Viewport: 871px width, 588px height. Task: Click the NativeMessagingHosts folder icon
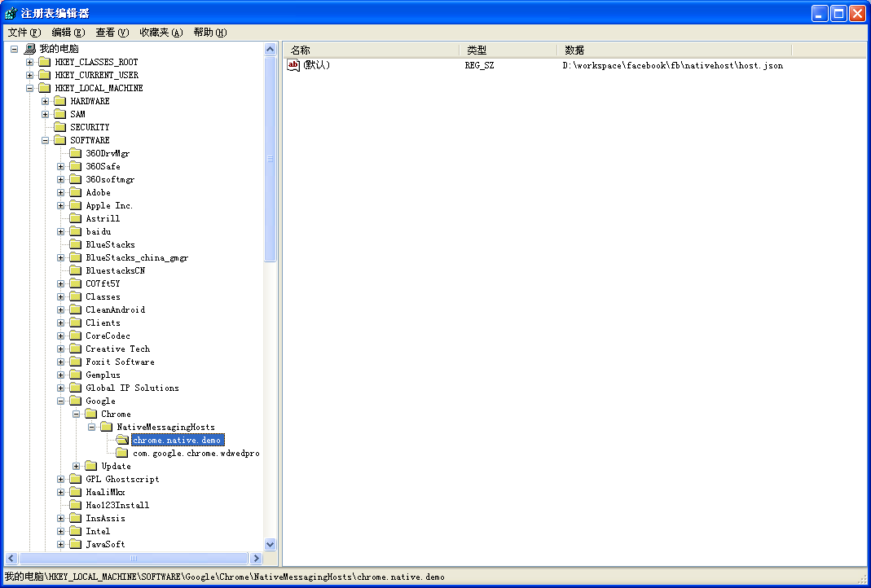click(107, 427)
